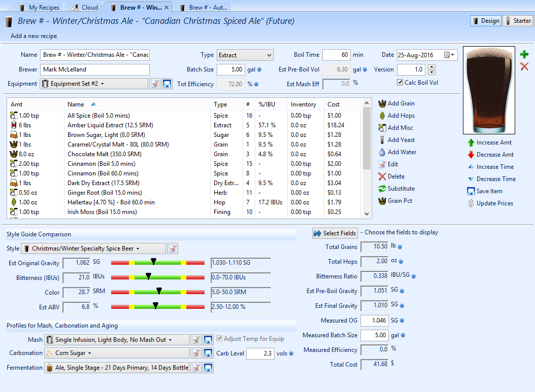
Task: Sort ingredients by Cost column header
Action: 342,104
